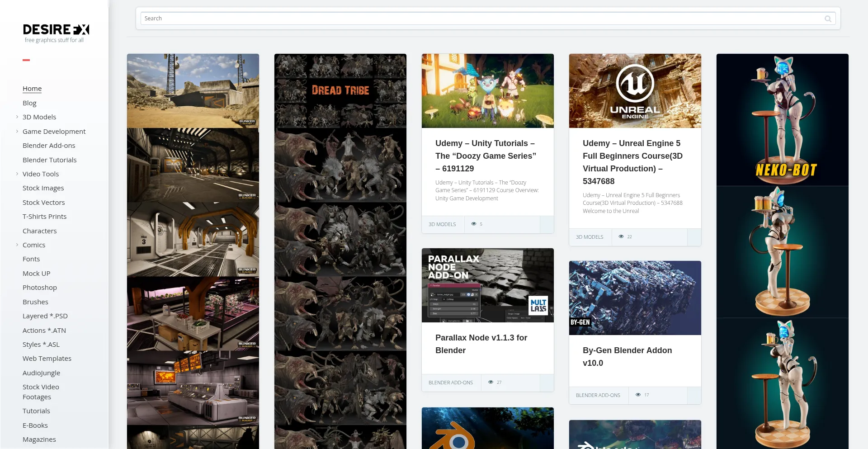Open the Bunker environment image post
Image resolution: width=868 pixels, height=449 pixels.
point(193,251)
